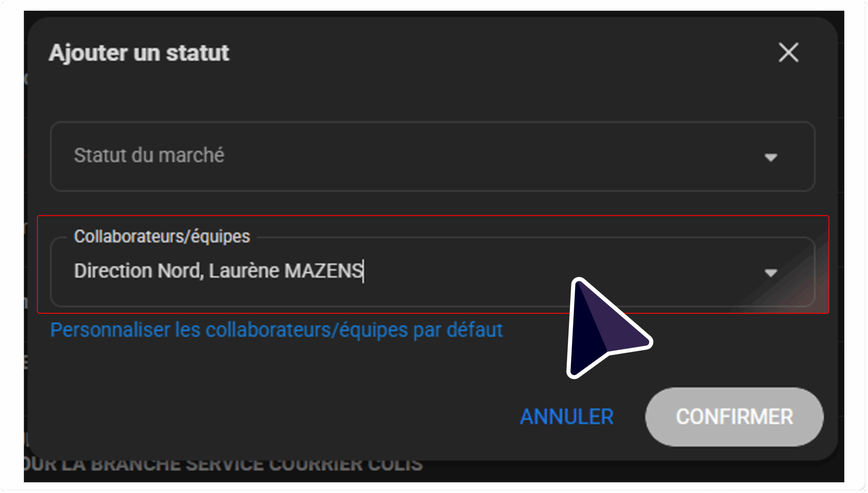Screen dimensions: 868x493
Task: Click inside the Collaborateurs/équipes input field
Action: tap(433, 272)
